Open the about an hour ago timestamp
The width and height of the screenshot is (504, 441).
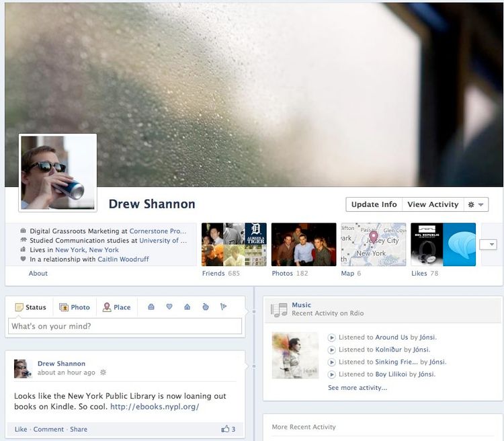[67, 372]
